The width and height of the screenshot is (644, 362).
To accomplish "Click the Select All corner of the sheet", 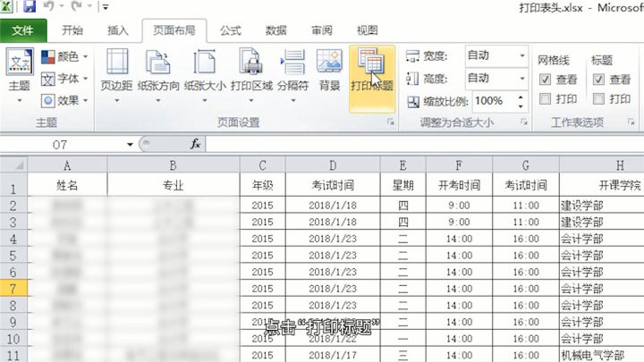I will pyautogui.click(x=13, y=165).
